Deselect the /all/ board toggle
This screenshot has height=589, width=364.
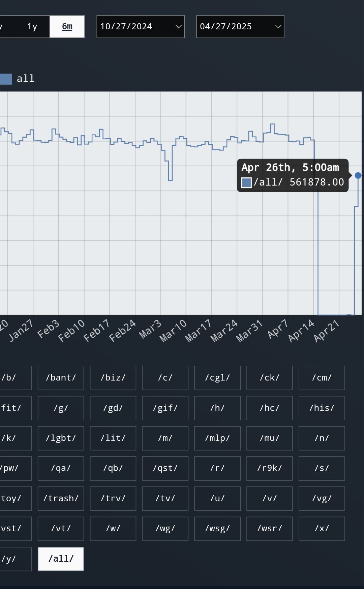pos(61,559)
